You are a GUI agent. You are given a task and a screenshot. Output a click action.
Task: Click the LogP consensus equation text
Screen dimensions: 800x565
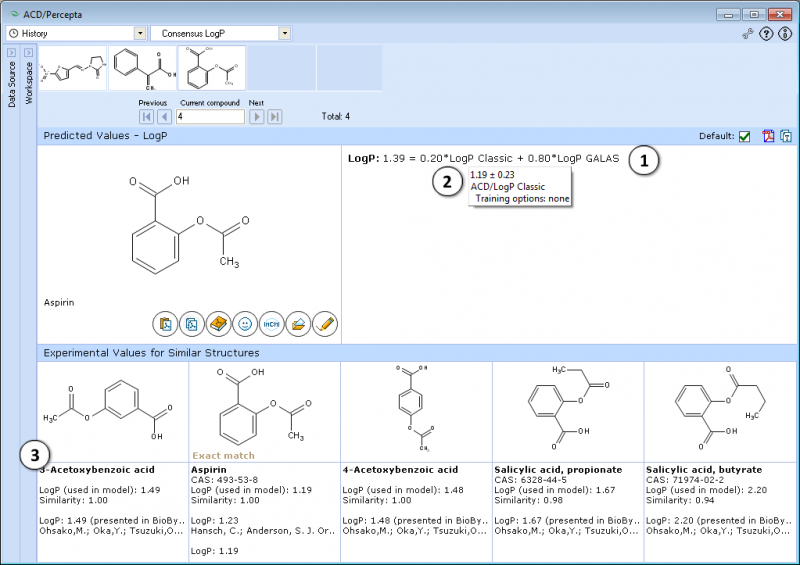[483, 159]
